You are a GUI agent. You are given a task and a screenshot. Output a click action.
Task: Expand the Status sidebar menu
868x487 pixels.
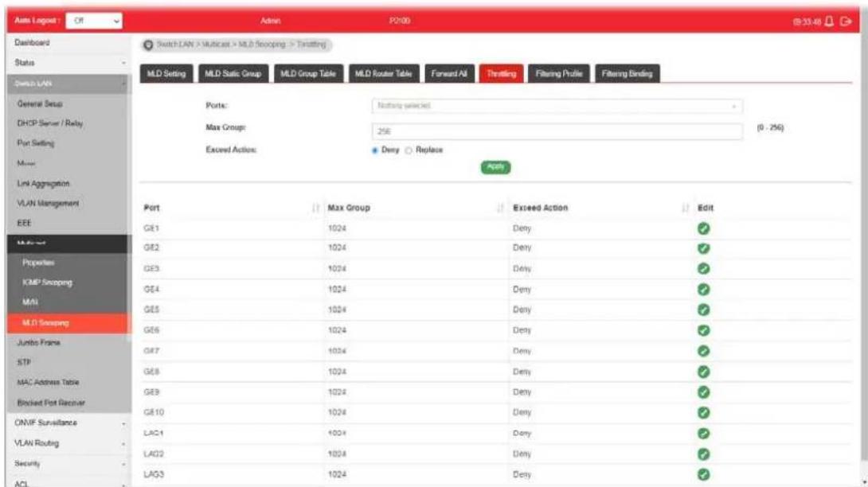tap(69, 63)
